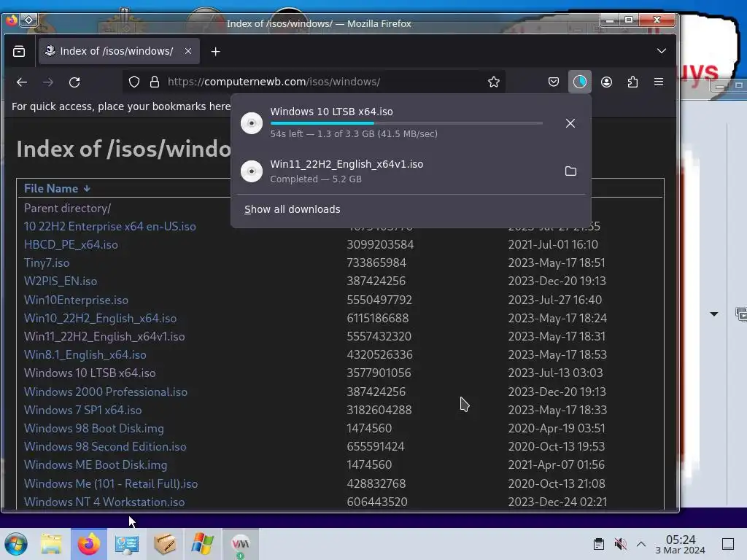Download Windows 98 Second Edition.iso
747x560 pixels.
pyautogui.click(x=105, y=447)
